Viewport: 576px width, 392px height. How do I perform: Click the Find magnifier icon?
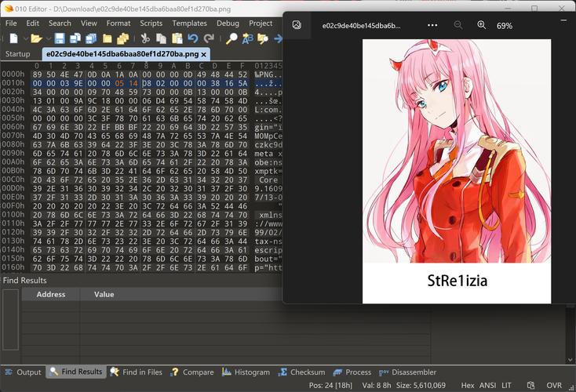231,38
